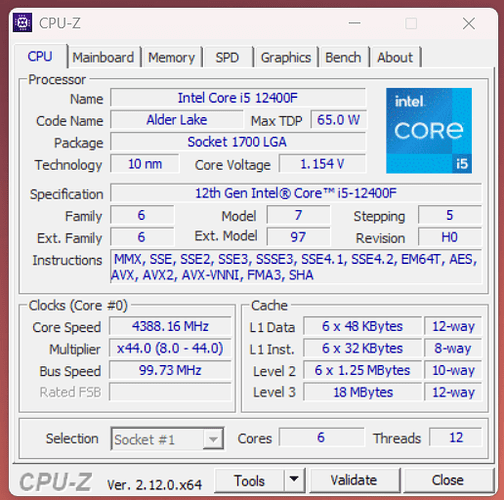Click the Cores count value 6

321,437
